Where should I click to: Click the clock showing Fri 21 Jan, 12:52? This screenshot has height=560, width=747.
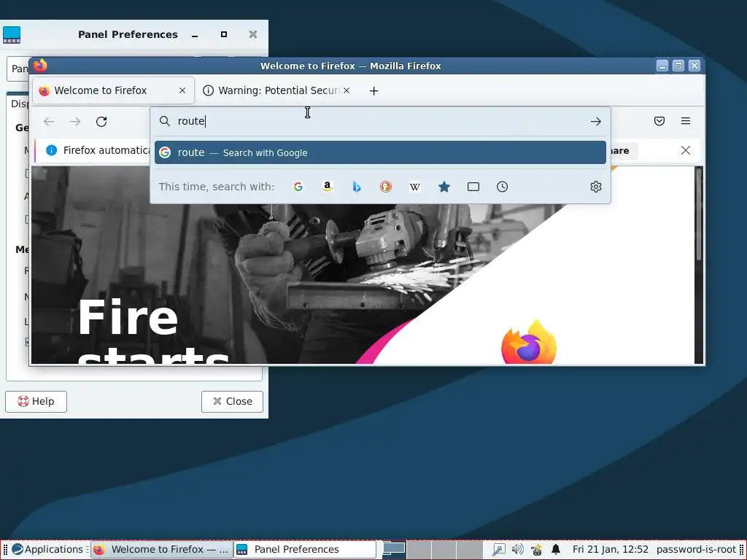pyautogui.click(x=611, y=550)
